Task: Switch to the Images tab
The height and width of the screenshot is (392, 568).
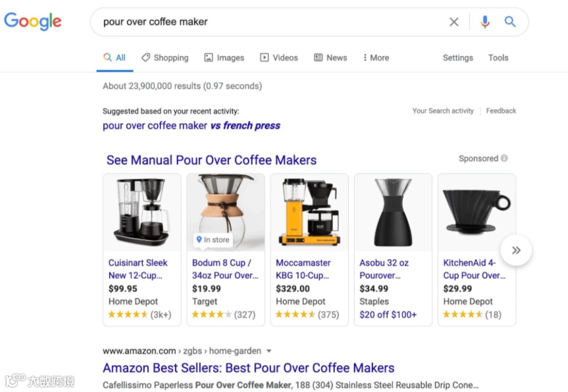Action: 224,58
